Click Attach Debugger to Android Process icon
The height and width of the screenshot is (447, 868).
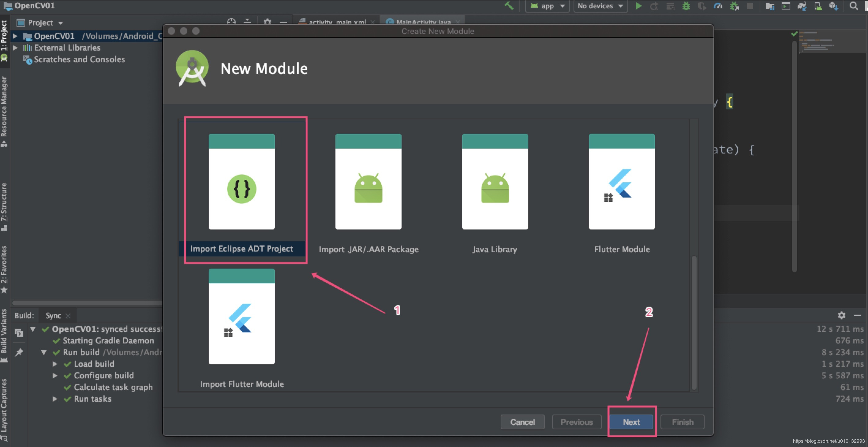click(734, 6)
